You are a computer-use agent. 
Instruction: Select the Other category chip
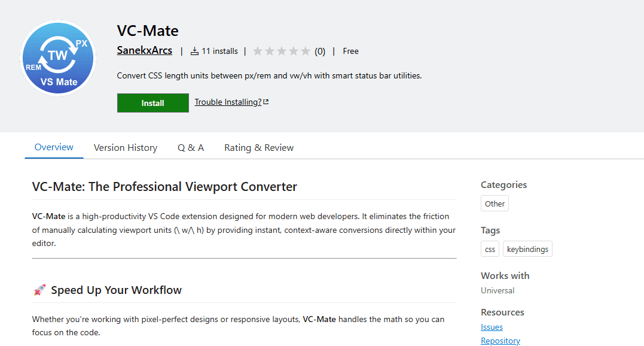tap(495, 204)
